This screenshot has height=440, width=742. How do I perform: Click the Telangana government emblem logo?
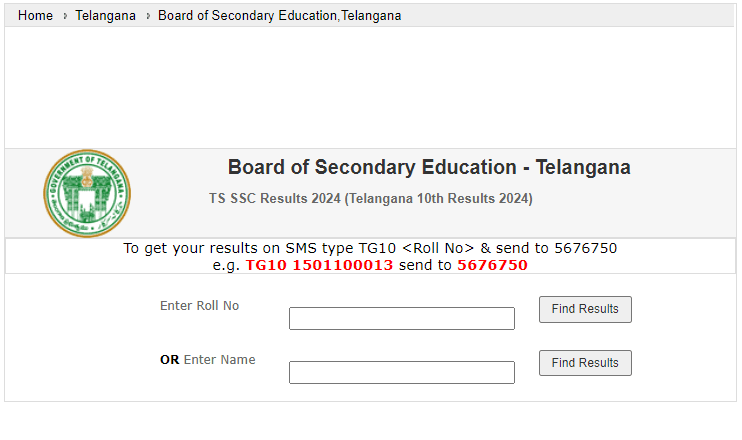click(x=87, y=193)
